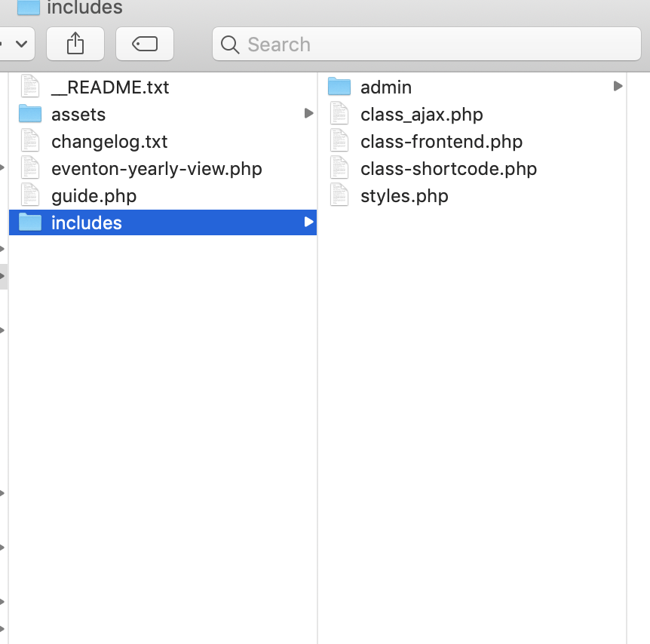Click the assets folder icon
This screenshot has width=650, height=644.
[x=30, y=114]
